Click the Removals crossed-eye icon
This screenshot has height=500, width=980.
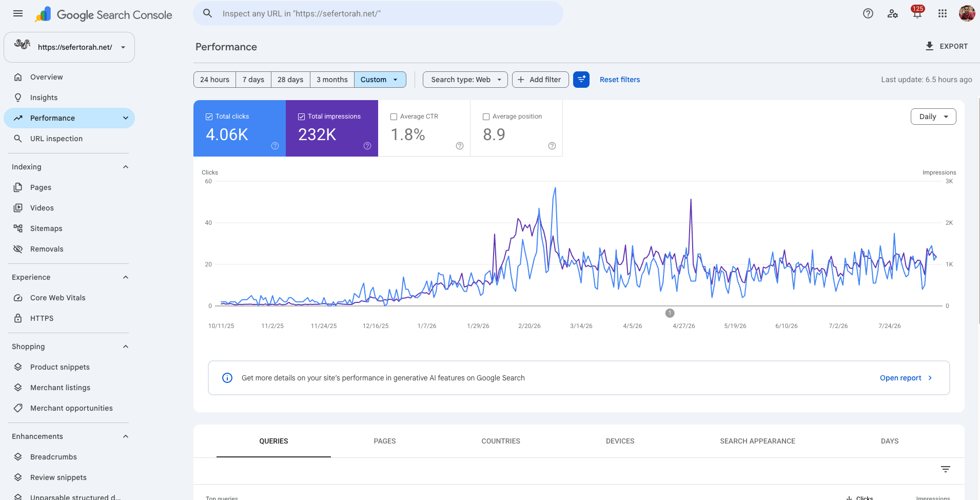point(18,249)
